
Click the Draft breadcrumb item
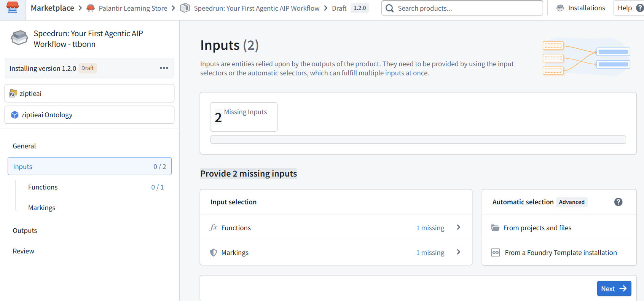click(339, 8)
